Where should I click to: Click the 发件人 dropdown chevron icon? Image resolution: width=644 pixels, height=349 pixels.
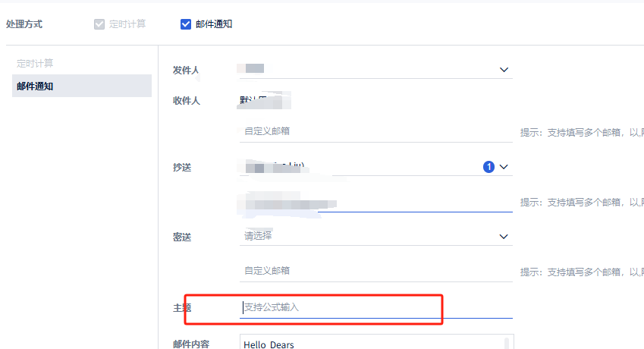point(504,70)
